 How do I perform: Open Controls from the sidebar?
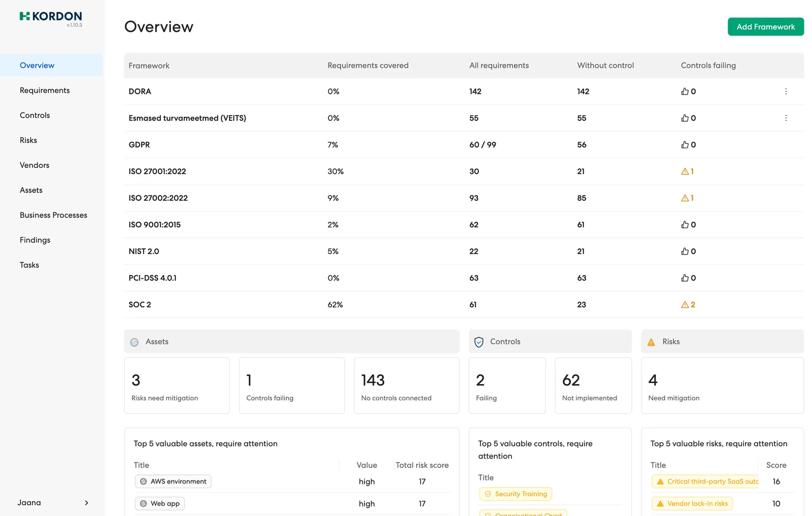(x=51, y=115)
